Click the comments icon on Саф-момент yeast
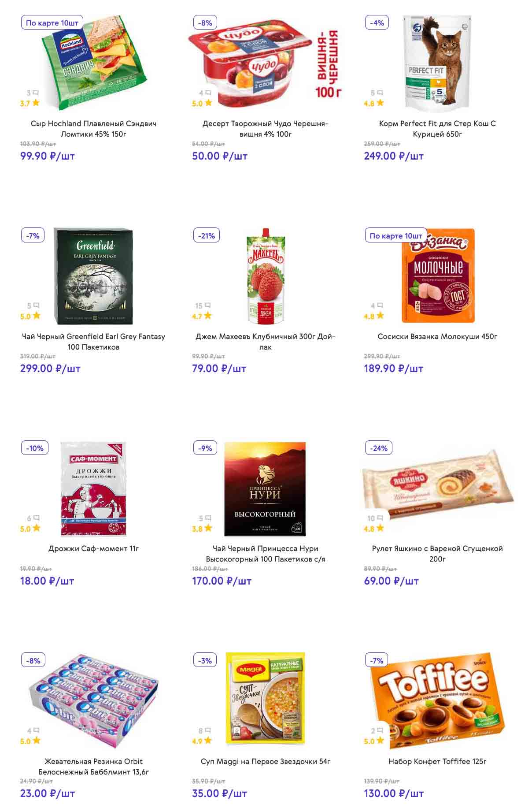The height and width of the screenshot is (812, 521). pyautogui.click(x=36, y=518)
